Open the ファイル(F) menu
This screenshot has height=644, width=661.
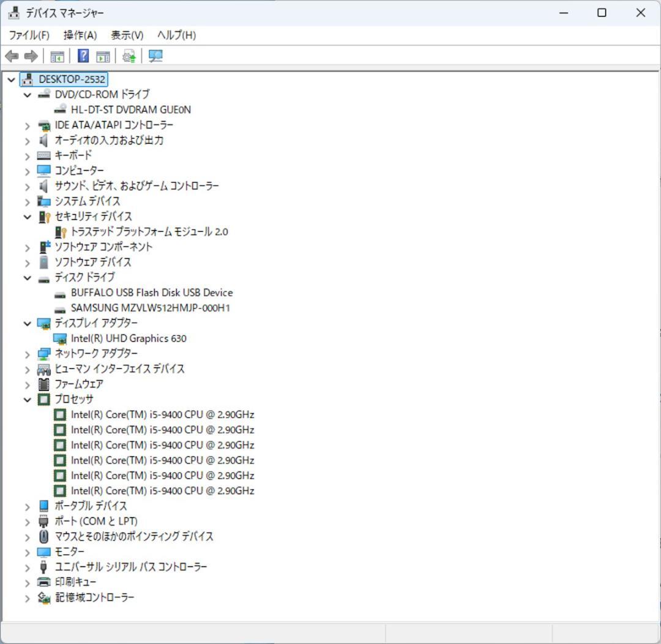[29, 35]
